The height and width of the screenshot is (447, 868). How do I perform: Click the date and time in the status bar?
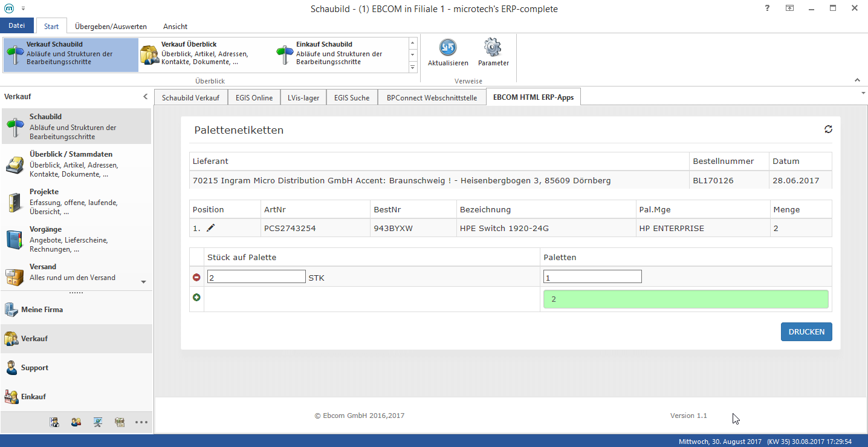coord(765,441)
